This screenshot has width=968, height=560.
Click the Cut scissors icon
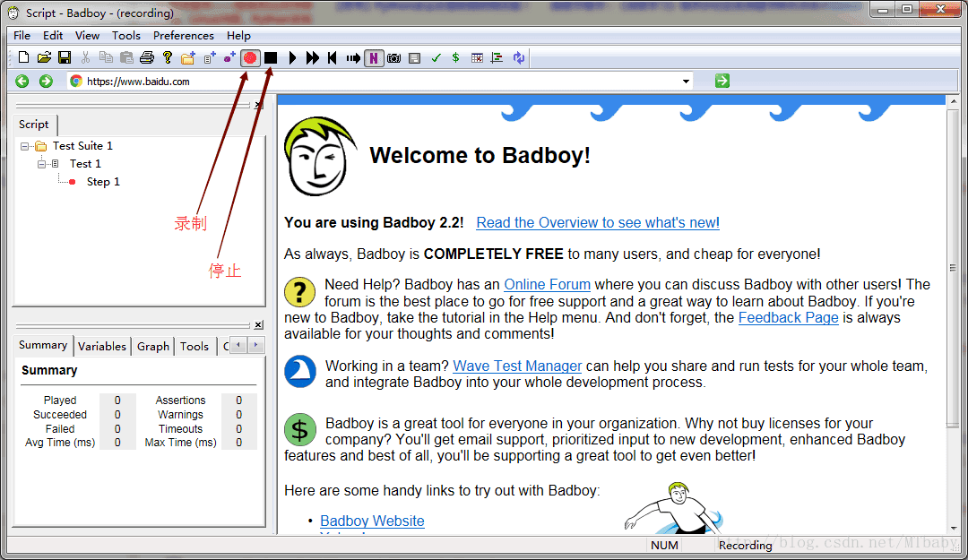pyautogui.click(x=85, y=57)
